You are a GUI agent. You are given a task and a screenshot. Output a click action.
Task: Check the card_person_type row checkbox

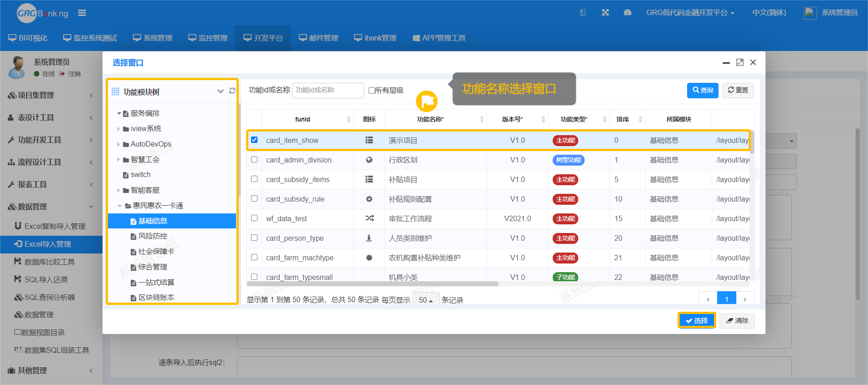point(254,238)
